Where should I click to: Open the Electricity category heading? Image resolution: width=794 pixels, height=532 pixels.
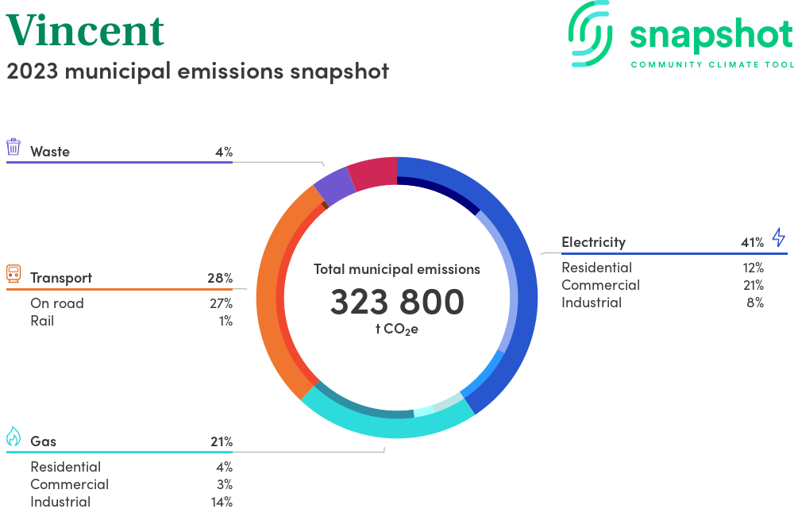593,242
